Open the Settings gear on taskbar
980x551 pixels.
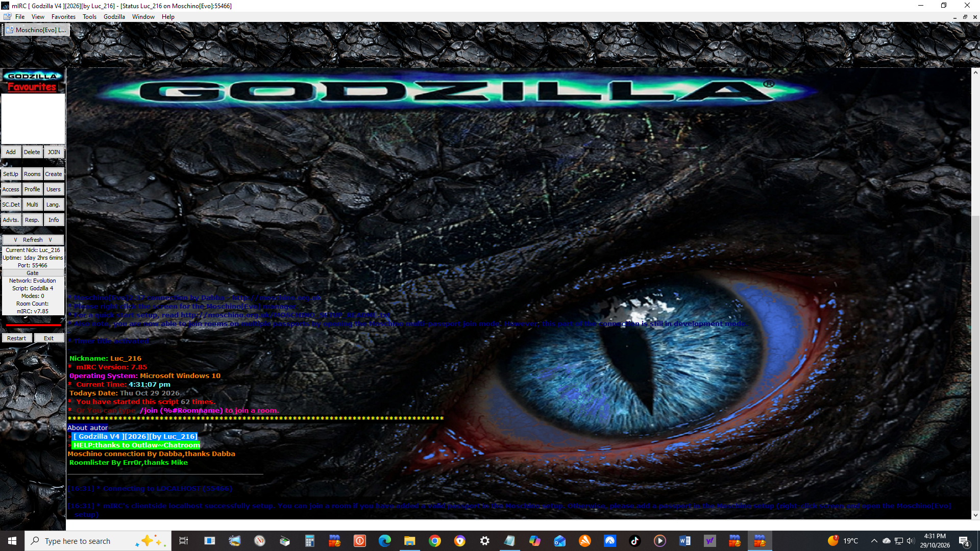tap(485, 541)
